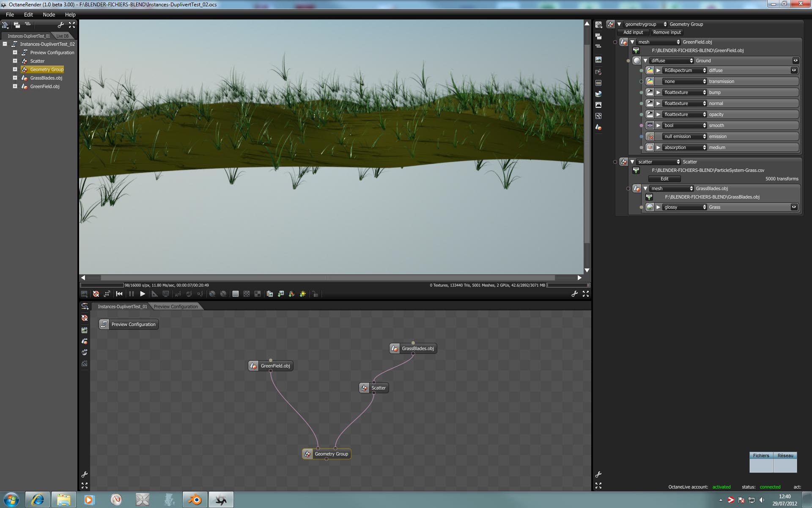Click the restart render button
812x508 pixels.
119,294
